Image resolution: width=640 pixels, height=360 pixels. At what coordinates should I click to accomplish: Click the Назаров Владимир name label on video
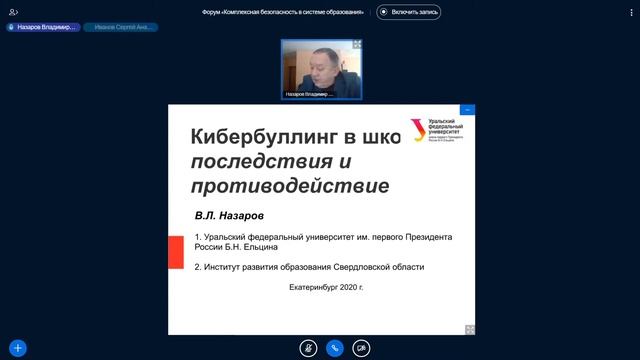tap(309, 94)
